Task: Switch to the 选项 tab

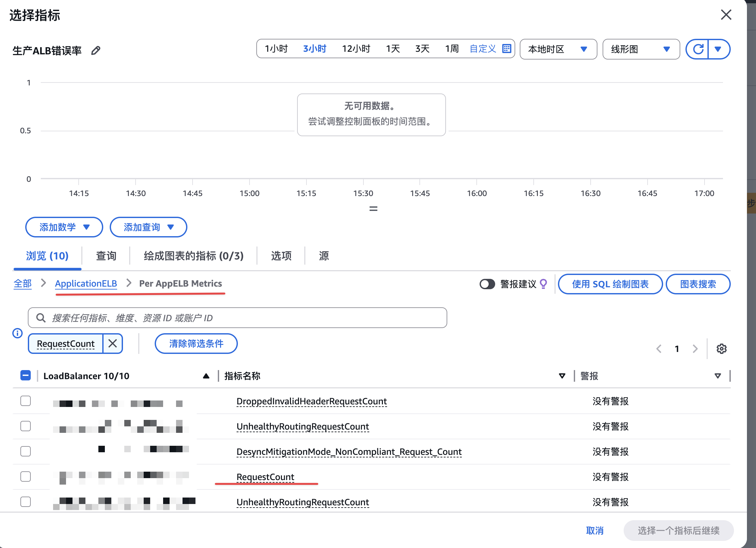Action: coord(281,256)
